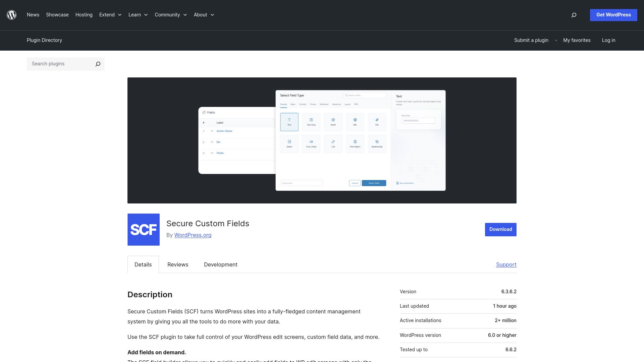This screenshot has width=644, height=362.
Task: Click the Secure Custom Fields title
Action: click(x=208, y=224)
